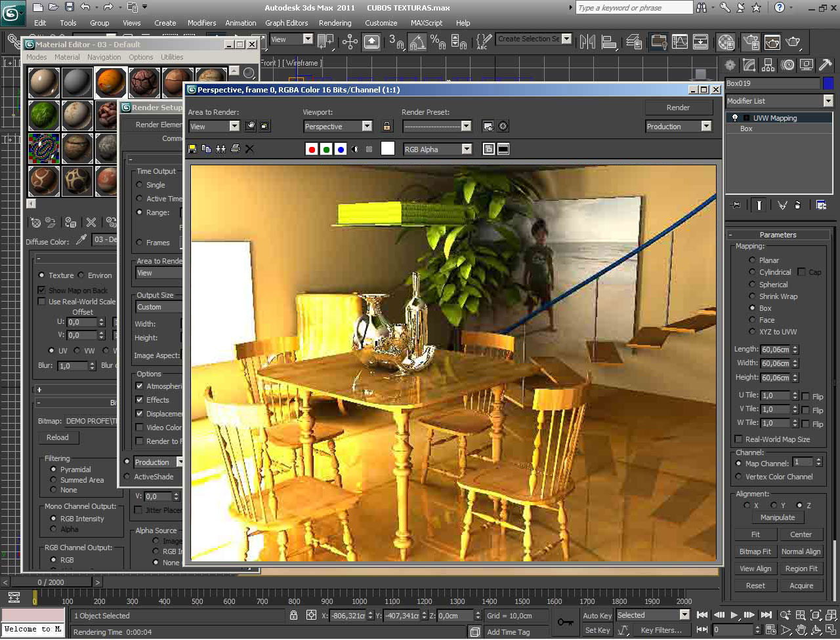Click the Bitmap Fit button

tap(755, 551)
